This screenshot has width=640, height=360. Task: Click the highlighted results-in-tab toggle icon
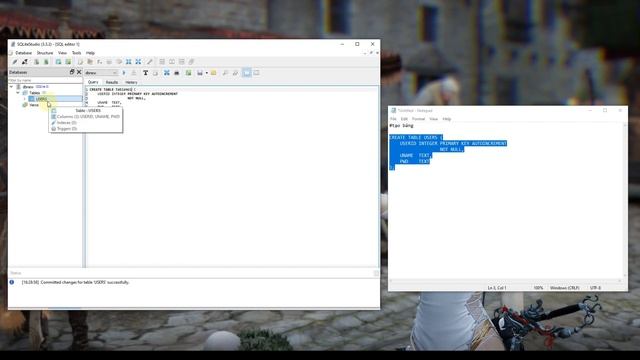(247, 73)
